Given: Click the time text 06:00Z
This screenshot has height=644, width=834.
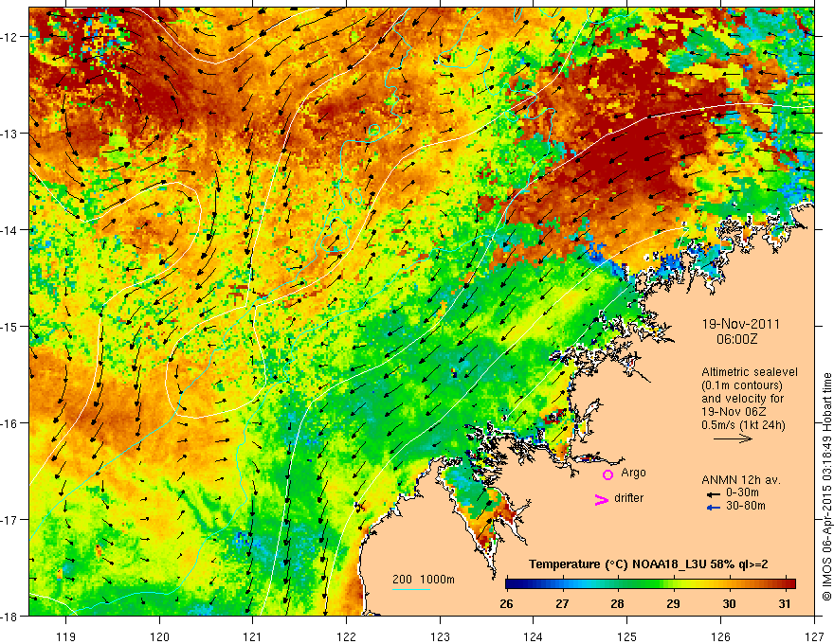Looking at the screenshot, I should pyautogui.click(x=737, y=340).
